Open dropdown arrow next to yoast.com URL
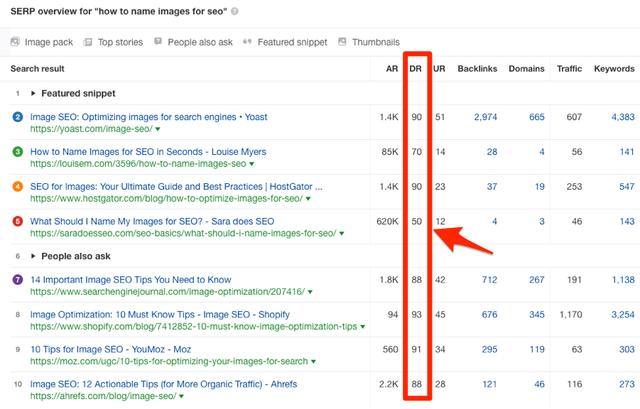This screenshot has height=409, width=640. coord(158,129)
